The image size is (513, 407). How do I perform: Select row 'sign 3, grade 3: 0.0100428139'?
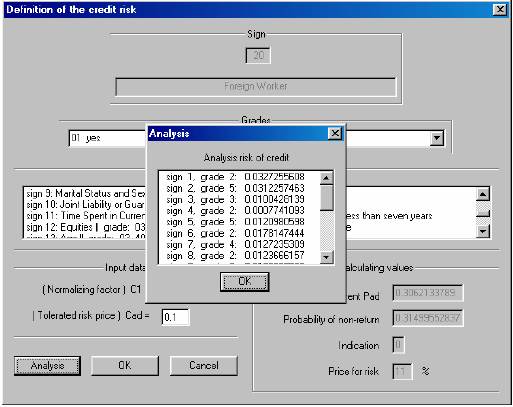(x=239, y=200)
